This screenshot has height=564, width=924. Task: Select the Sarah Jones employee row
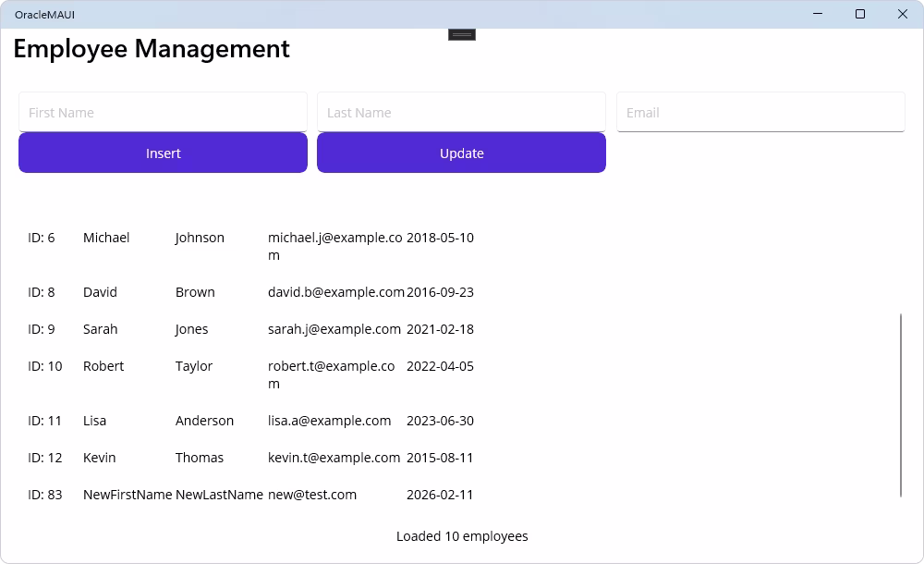tap(249, 329)
